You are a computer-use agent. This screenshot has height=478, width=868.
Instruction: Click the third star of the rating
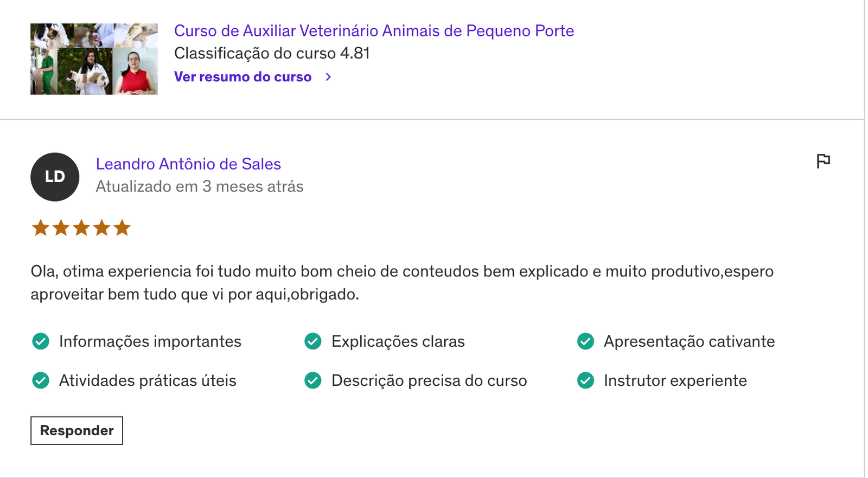point(81,228)
